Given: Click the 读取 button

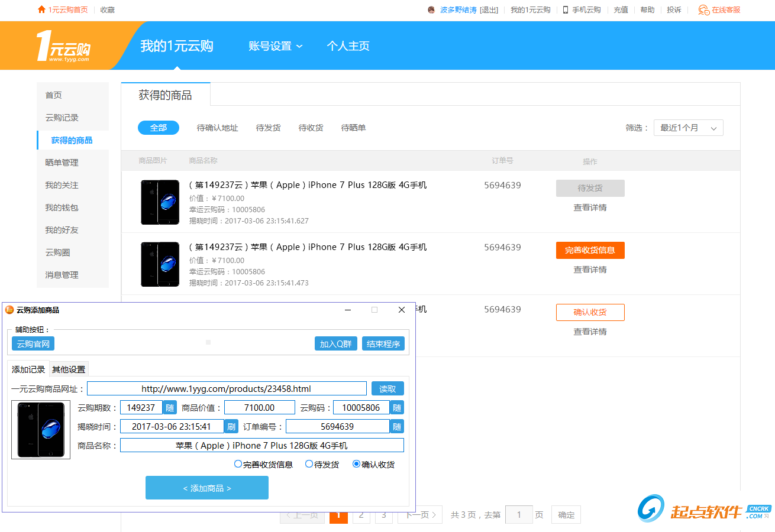Looking at the screenshot, I should (387, 388).
